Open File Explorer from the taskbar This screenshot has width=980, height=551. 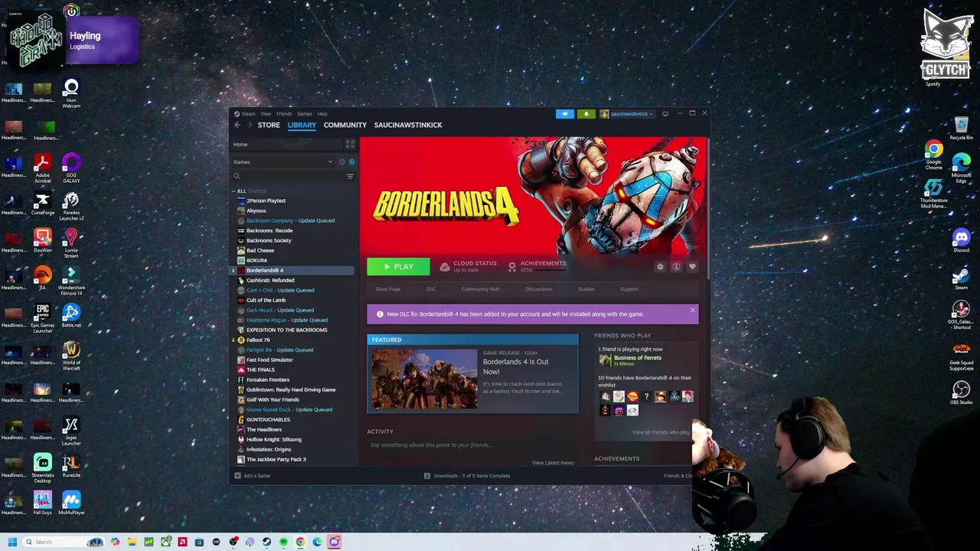pyautogui.click(x=132, y=542)
